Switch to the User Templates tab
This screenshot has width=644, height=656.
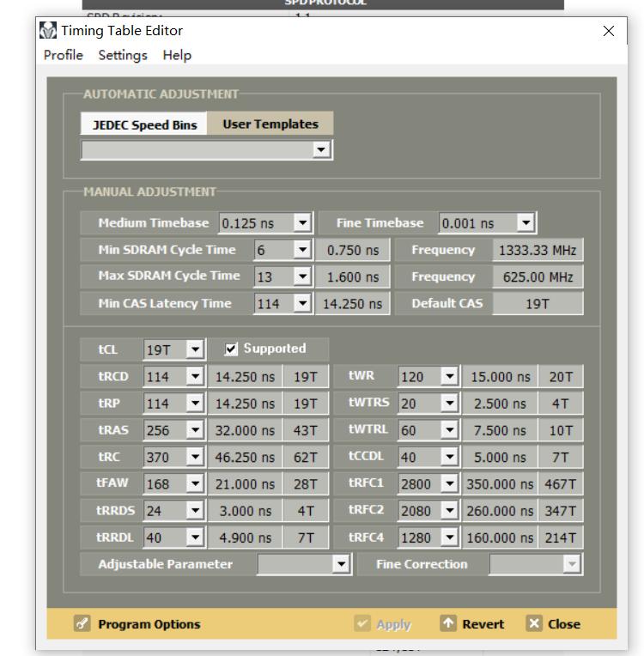click(x=270, y=124)
